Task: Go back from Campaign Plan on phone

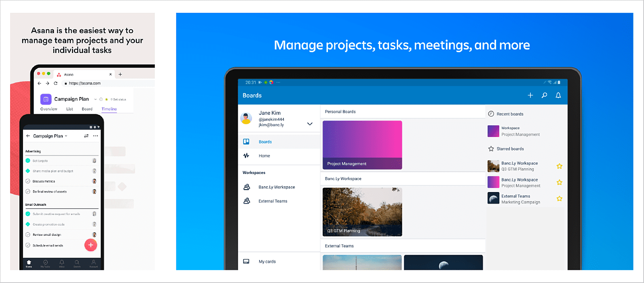Action: pos(28,136)
